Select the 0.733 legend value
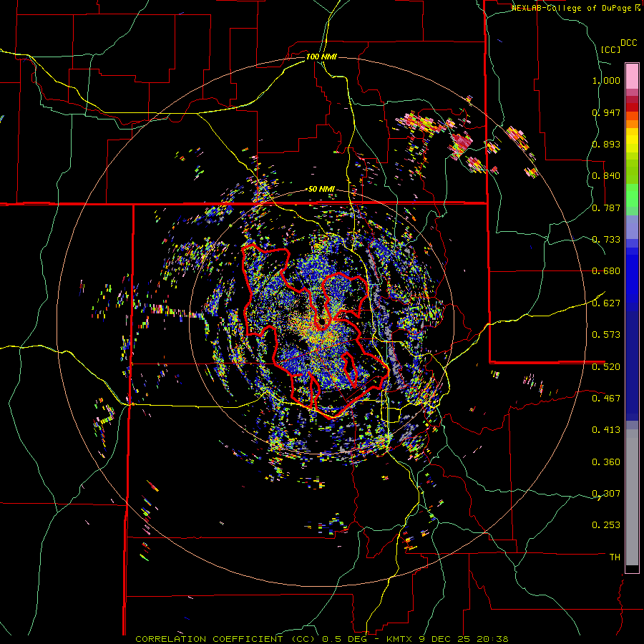 pyautogui.click(x=606, y=240)
